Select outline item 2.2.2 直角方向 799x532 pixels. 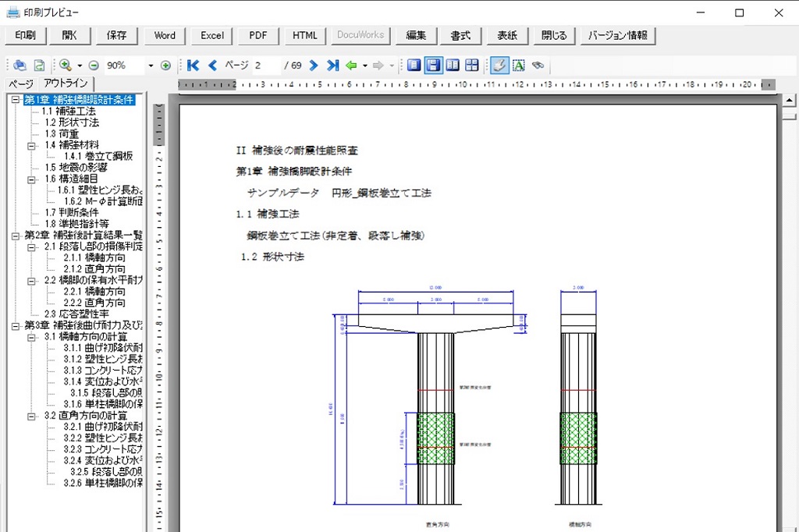click(x=94, y=303)
